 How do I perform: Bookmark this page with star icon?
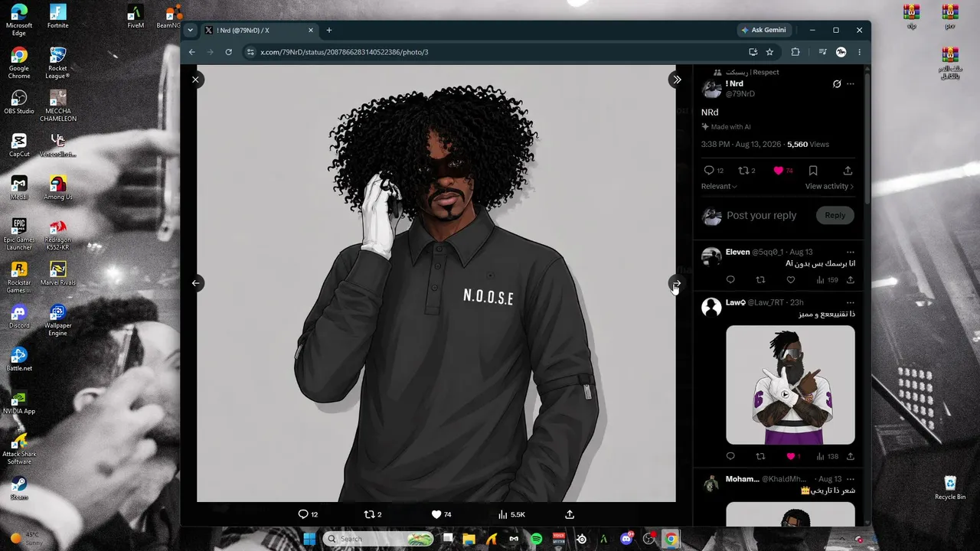769,52
